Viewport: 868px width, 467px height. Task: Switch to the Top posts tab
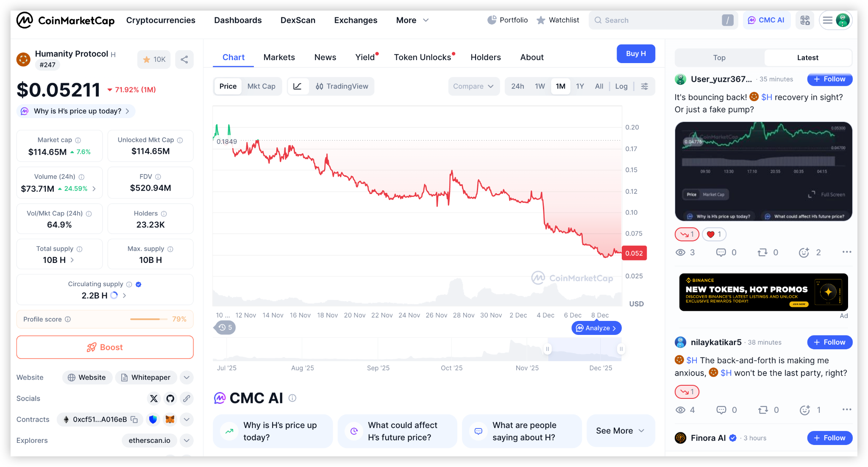coord(719,58)
